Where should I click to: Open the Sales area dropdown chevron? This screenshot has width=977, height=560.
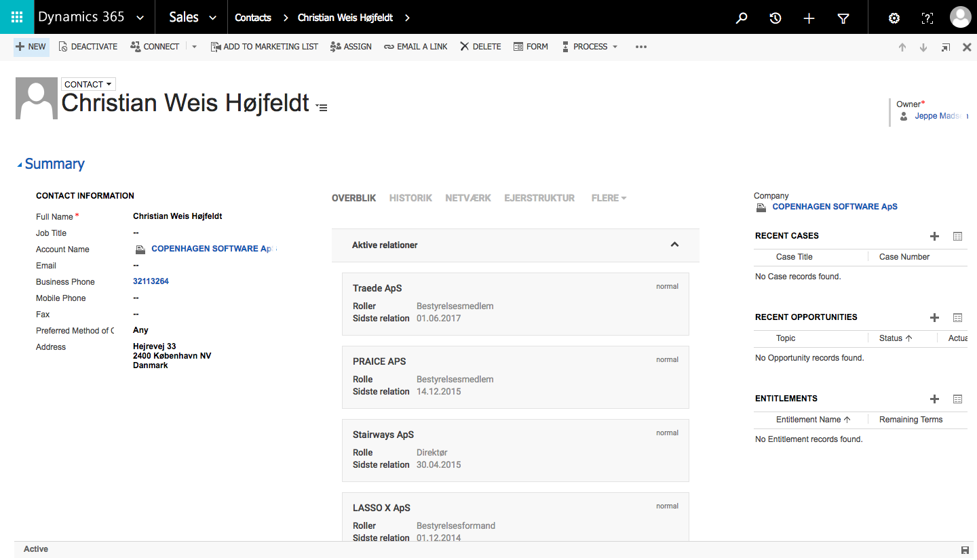(x=213, y=18)
